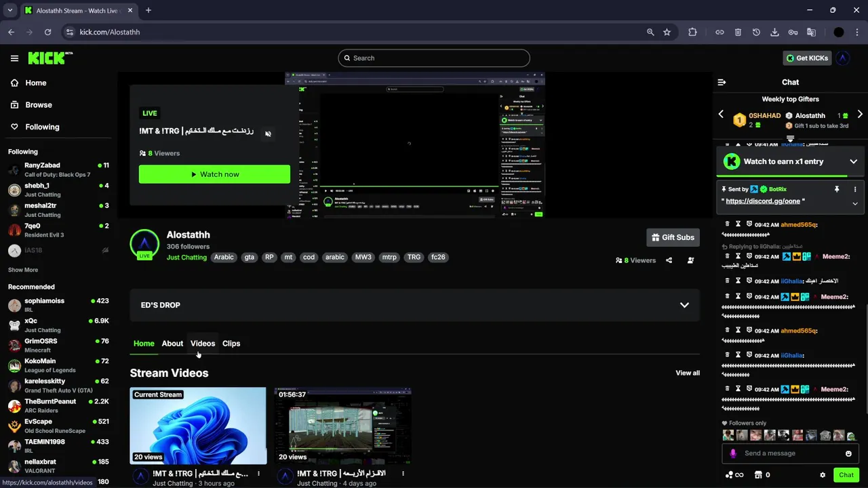Click the address bar URL
Viewport: 868px width, 488px height.
point(110,32)
